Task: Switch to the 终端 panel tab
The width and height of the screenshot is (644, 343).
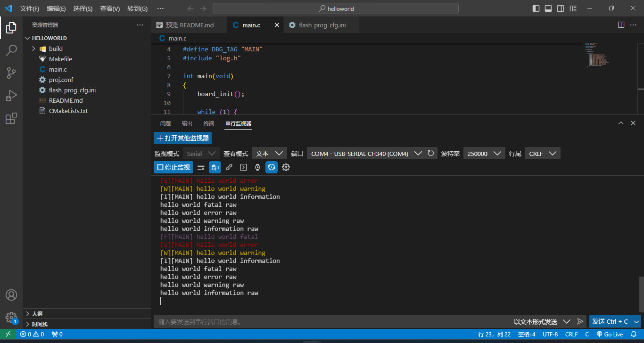Action: pyautogui.click(x=209, y=123)
